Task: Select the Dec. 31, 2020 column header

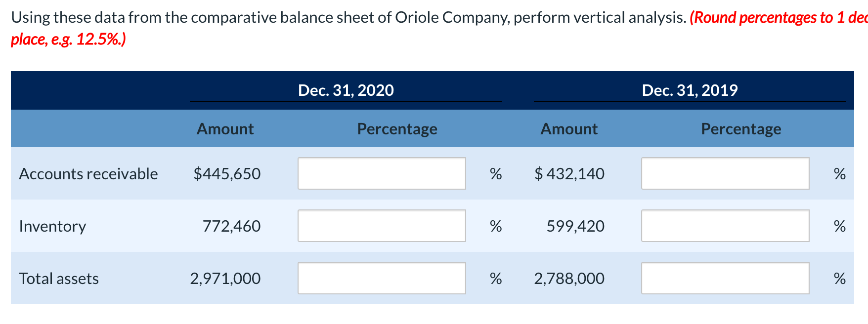Action: click(x=346, y=90)
